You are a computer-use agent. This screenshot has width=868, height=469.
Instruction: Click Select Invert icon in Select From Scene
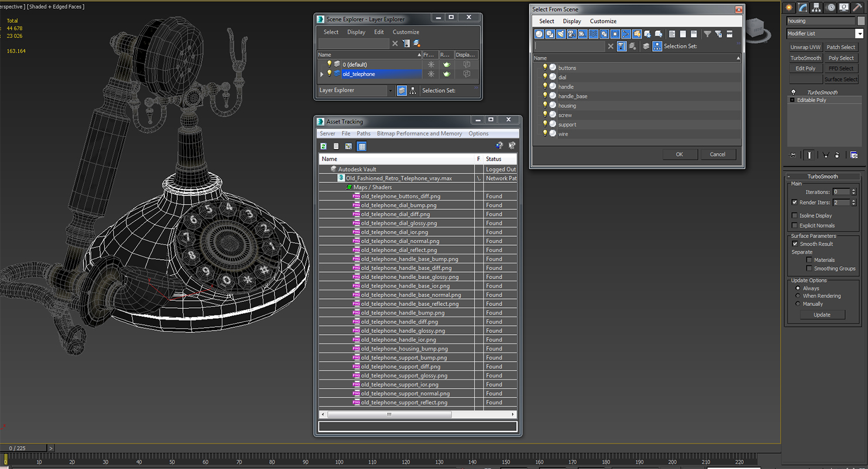coord(693,34)
